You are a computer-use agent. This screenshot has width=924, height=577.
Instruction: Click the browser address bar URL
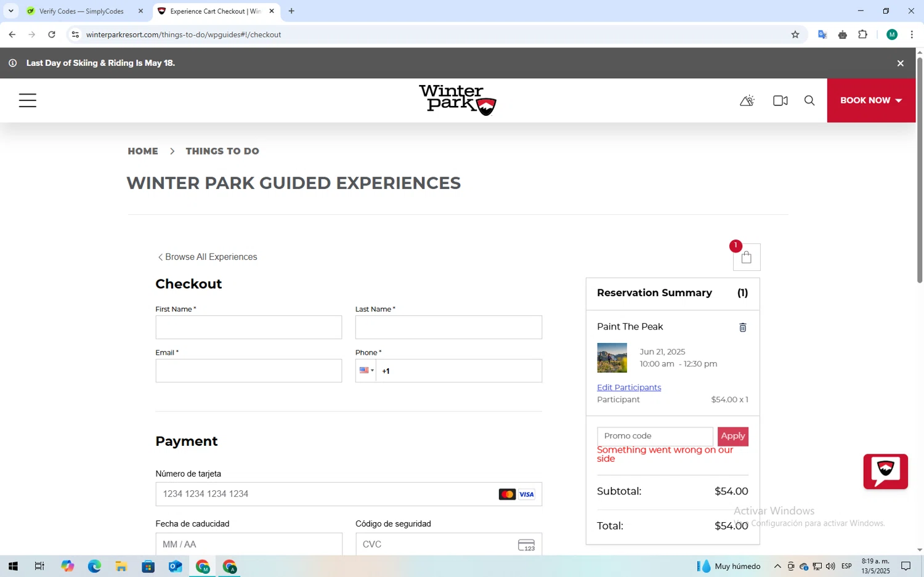[184, 34]
